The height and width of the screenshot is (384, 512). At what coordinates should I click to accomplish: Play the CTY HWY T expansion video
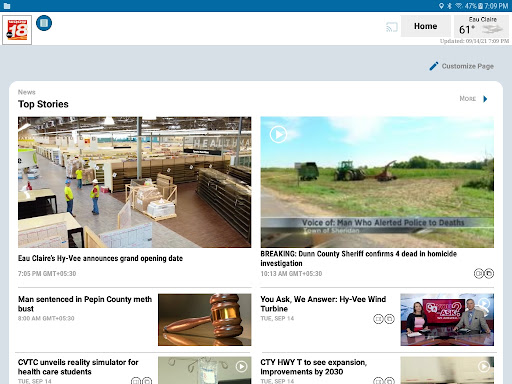tap(484, 367)
